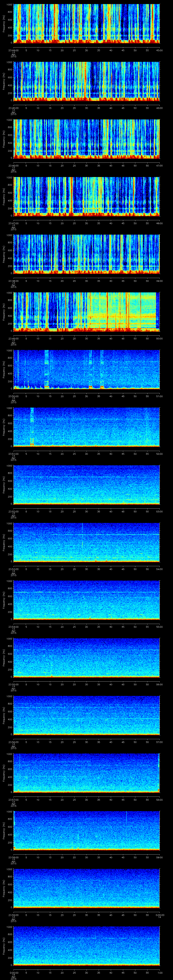This screenshot has height=980, width=173.
Task: Click the '23:46:00' start time label
Action: (x=14, y=166)
